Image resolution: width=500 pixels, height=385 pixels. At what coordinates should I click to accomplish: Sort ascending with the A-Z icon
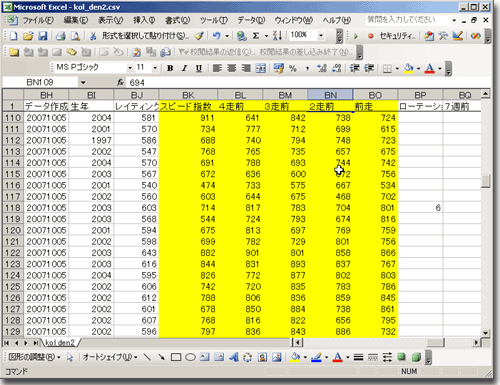coord(277,36)
